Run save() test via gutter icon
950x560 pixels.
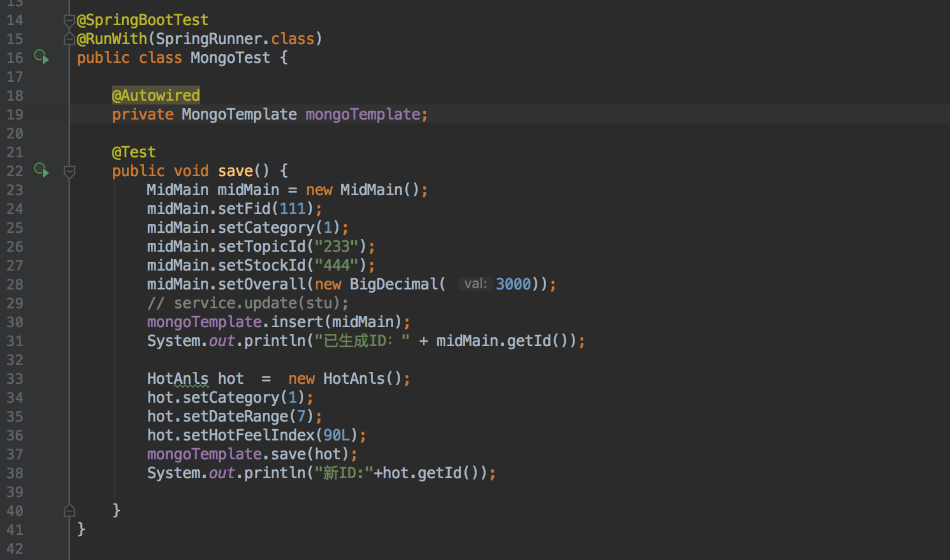click(x=42, y=171)
